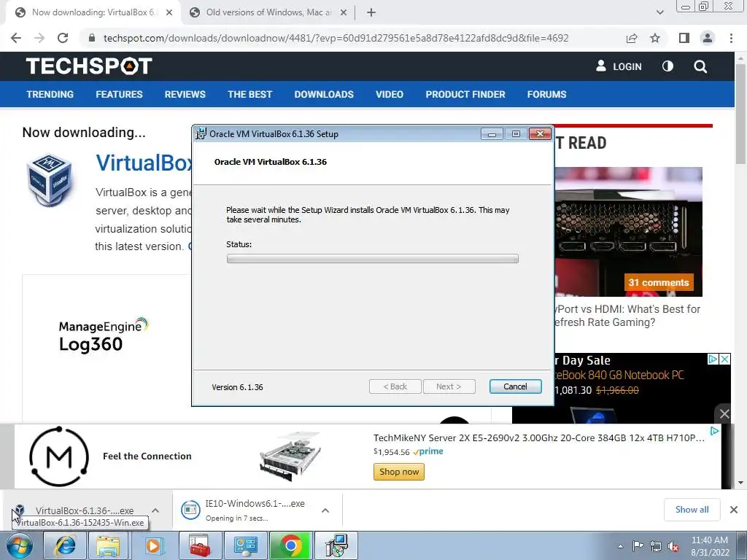
Task: Click AdChoices icon on TechMikeNY banner
Action: click(x=714, y=431)
